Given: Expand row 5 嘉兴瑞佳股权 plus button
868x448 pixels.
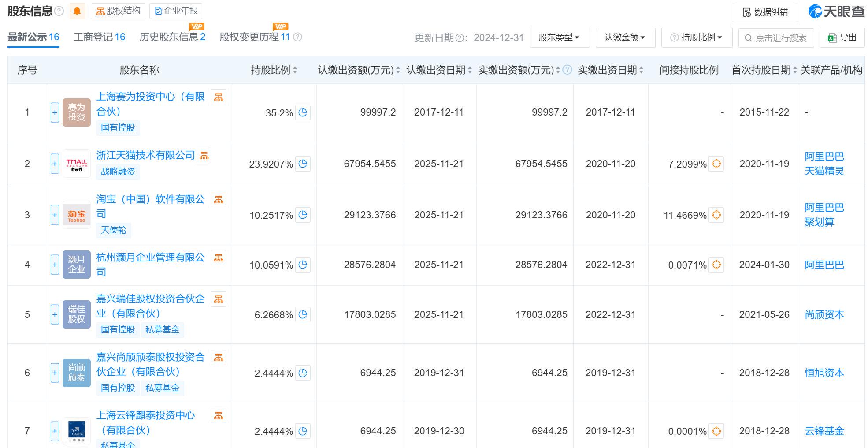Looking at the screenshot, I should (55, 314).
